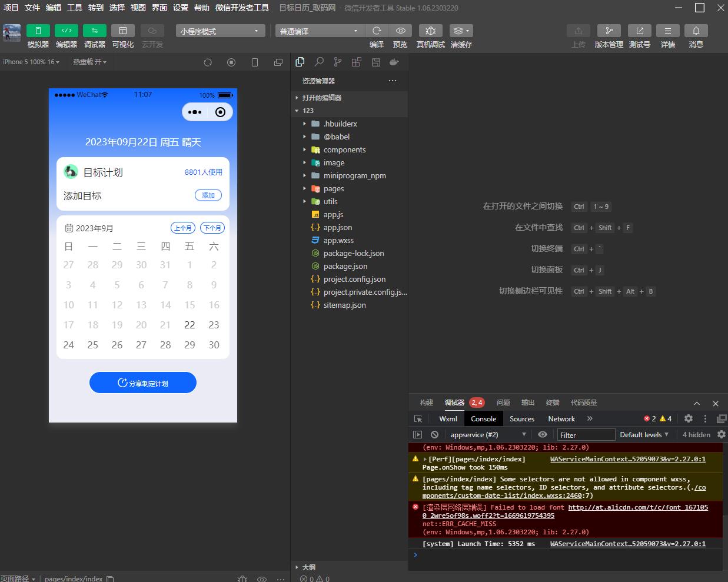Open app.js file

click(350, 214)
